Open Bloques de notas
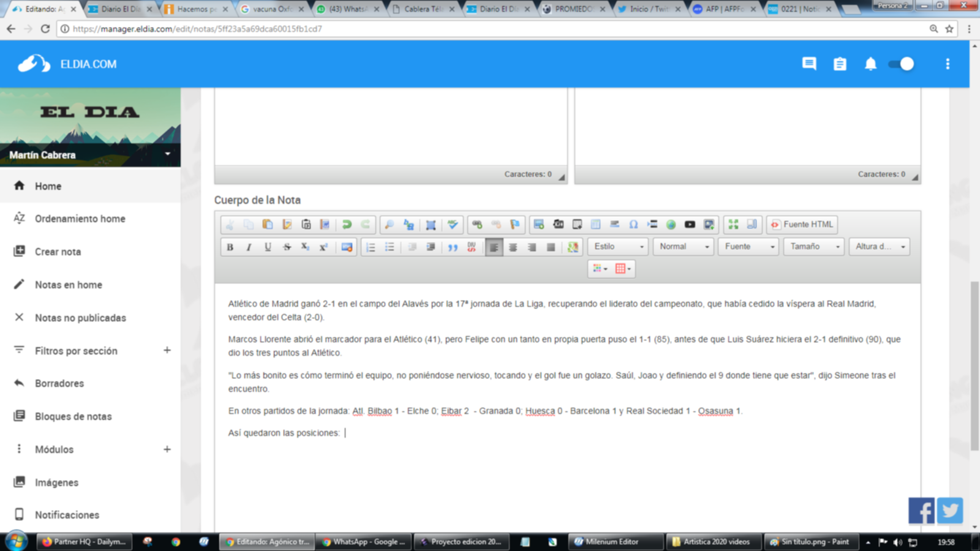 [90, 416]
